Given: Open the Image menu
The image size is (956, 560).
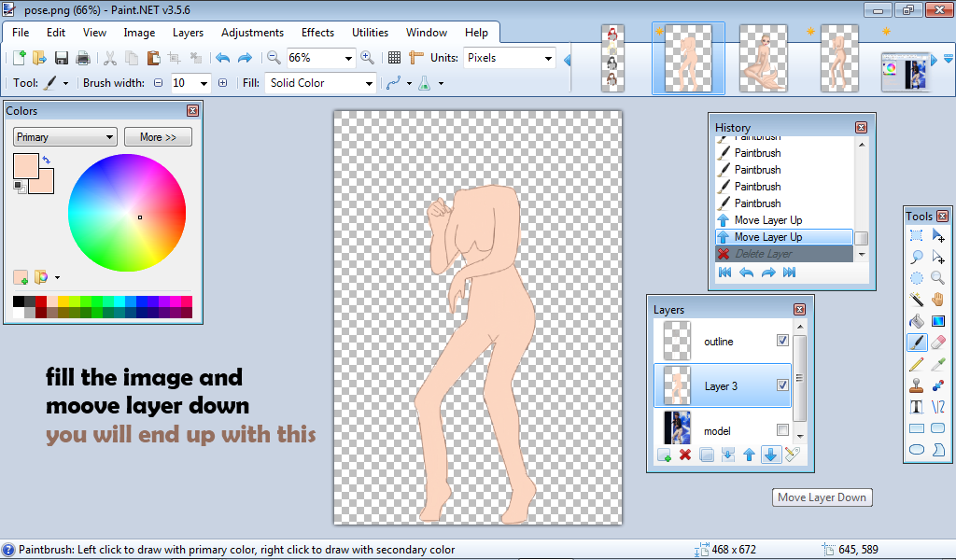Looking at the screenshot, I should [x=139, y=33].
